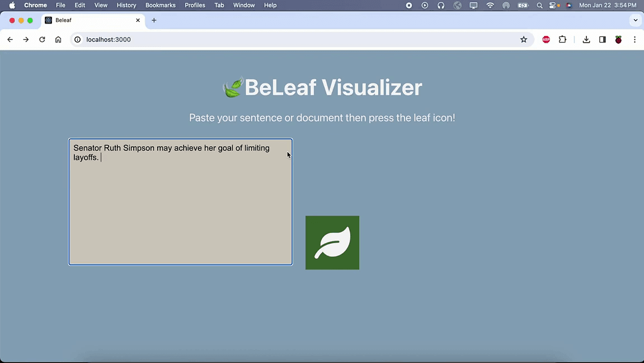This screenshot has height=363, width=644.
Task: Click the AdBlock extension icon
Action: click(546, 40)
